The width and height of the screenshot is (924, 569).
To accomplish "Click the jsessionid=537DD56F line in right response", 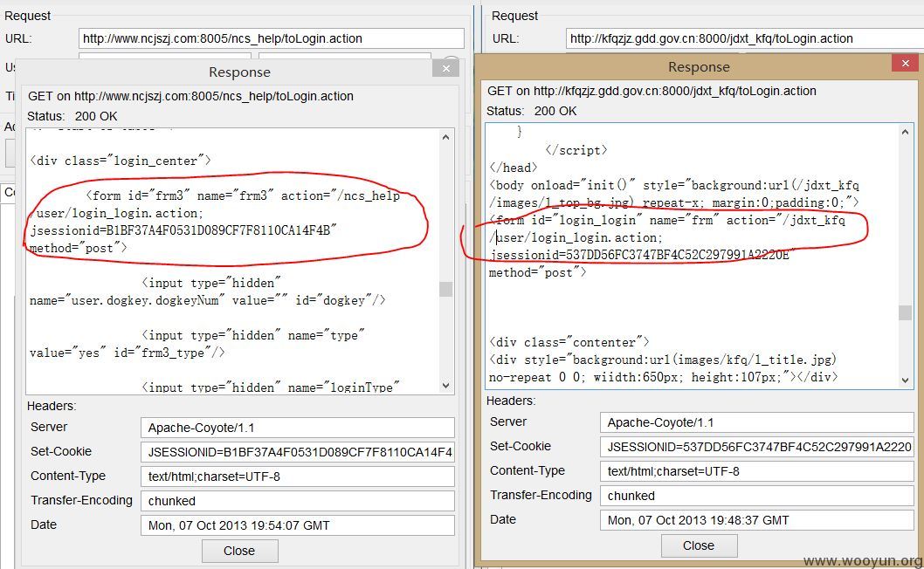I will (x=642, y=255).
